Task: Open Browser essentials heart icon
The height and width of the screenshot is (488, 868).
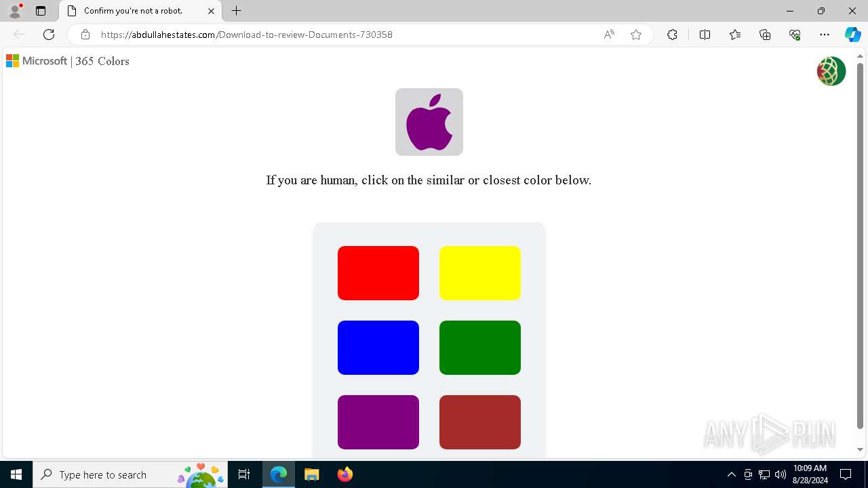Action: click(x=795, y=35)
